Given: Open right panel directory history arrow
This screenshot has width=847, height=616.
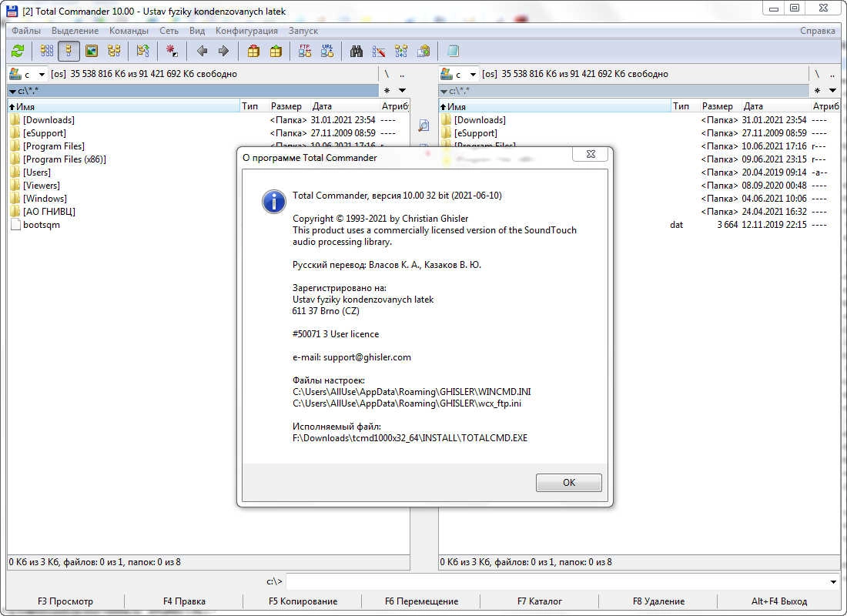Looking at the screenshot, I should pyautogui.click(x=832, y=90).
